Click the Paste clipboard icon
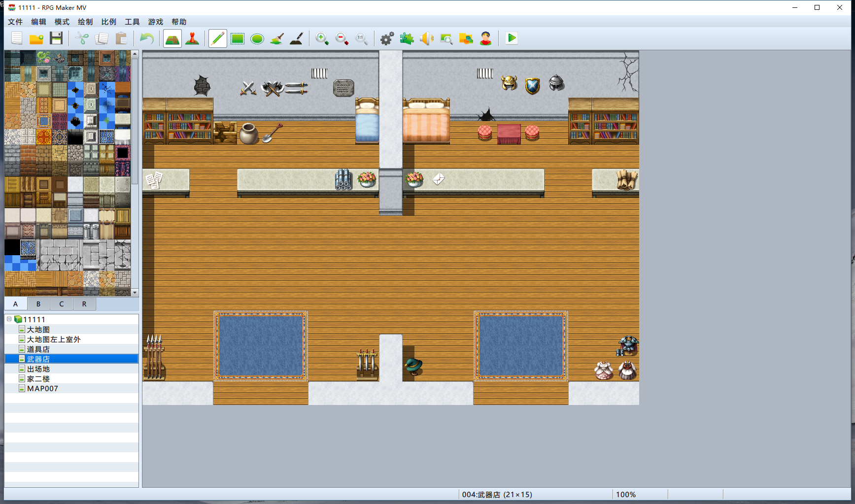Image resolution: width=855 pixels, height=504 pixels. point(121,38)
